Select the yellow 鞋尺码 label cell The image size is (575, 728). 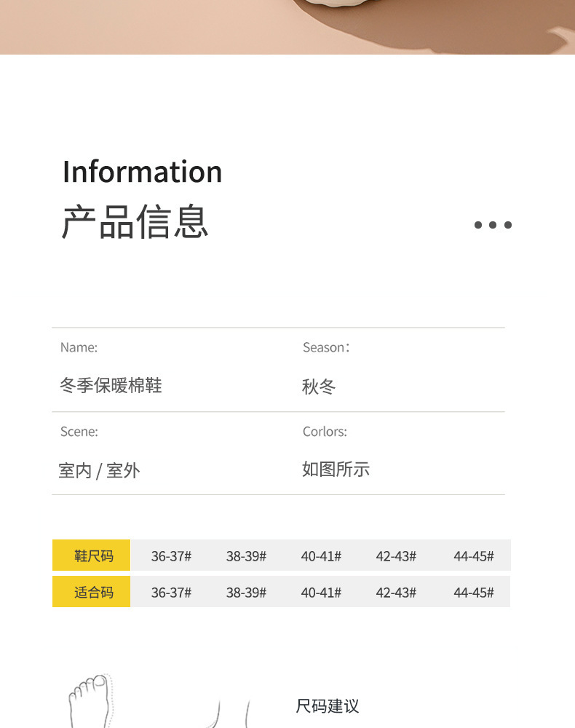92,555
